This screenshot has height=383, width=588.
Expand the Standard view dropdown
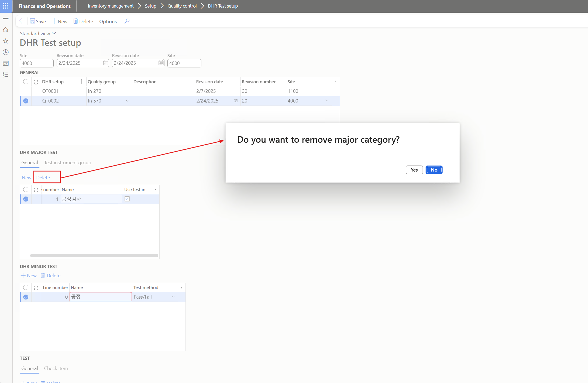point(54,33)
